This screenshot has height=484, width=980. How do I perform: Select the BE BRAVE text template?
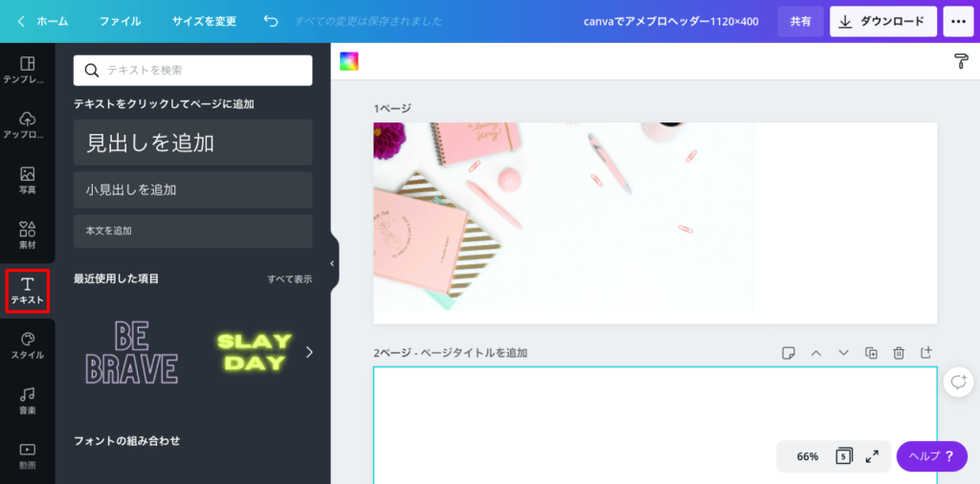coord(131,353)
